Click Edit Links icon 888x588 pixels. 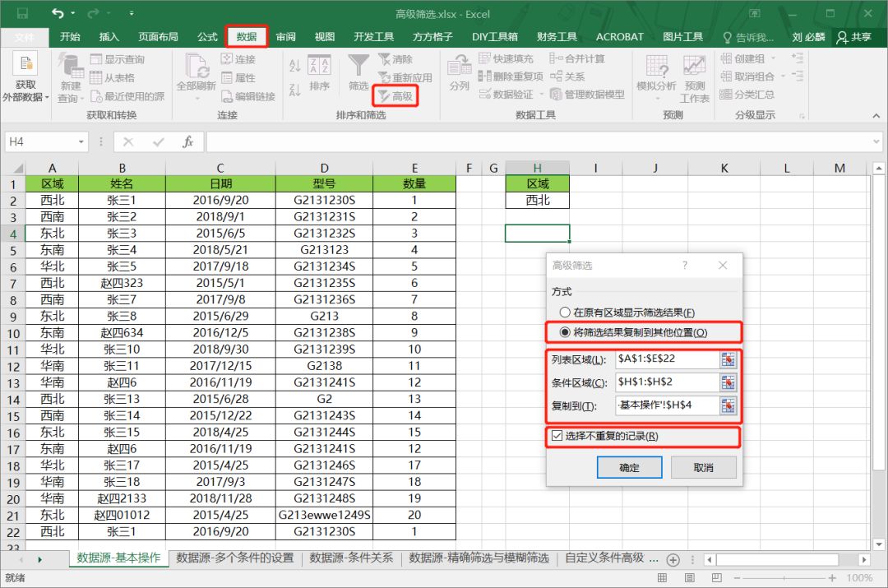point(227,96)
